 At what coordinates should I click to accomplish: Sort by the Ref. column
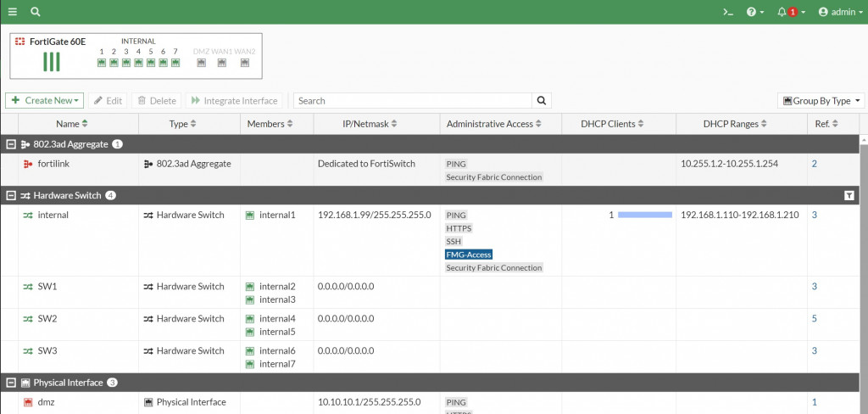click(x=826, y=124)
